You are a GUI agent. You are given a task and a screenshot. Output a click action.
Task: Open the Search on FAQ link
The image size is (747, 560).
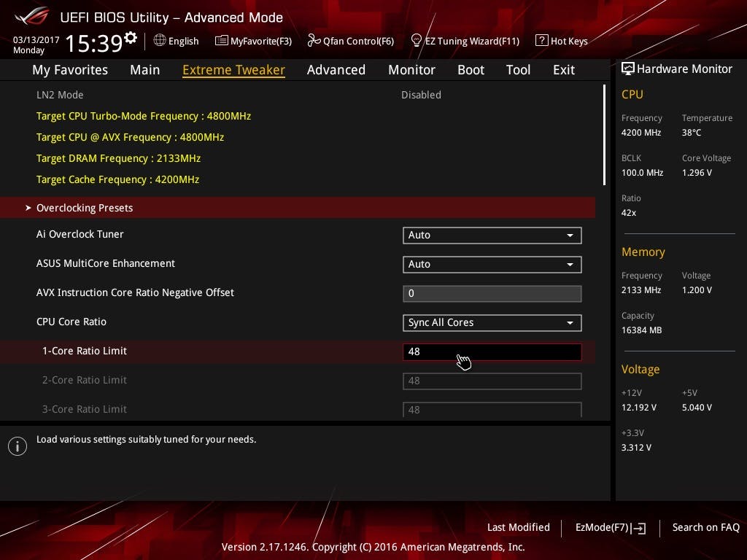pos(705,527)
